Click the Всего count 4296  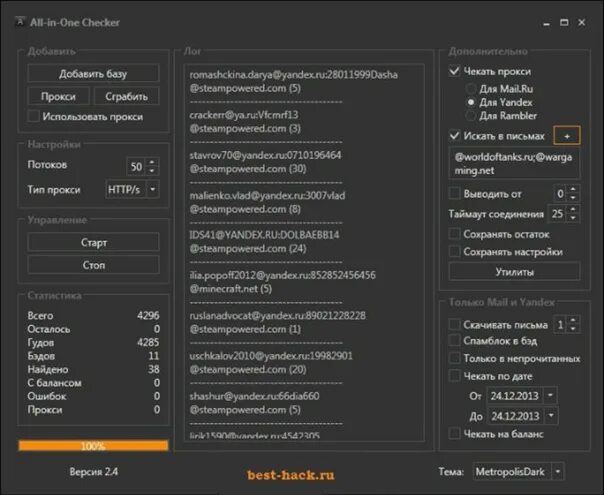tap(148, 315)
